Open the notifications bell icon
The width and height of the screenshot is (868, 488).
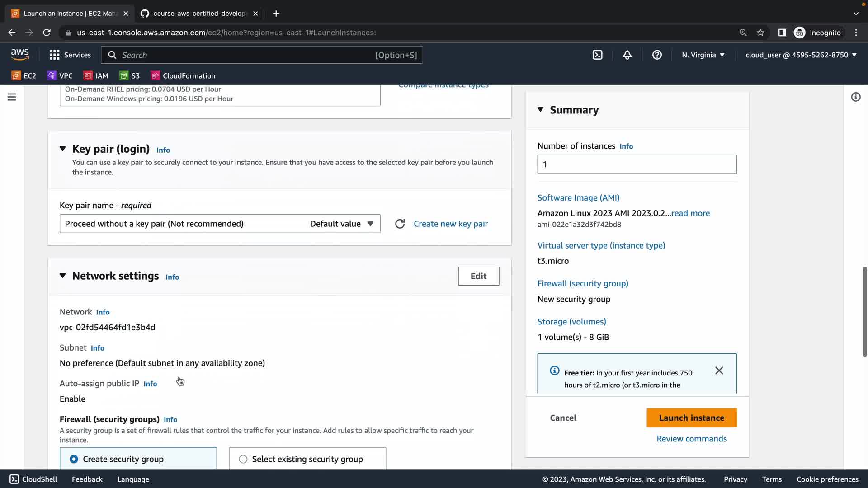pos(627,55)
